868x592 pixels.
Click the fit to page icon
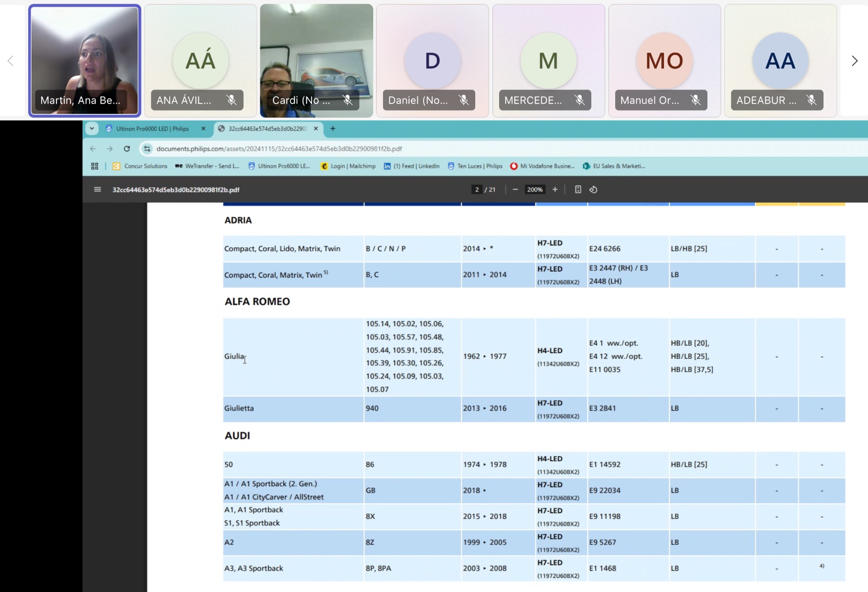tap(578, 190)
